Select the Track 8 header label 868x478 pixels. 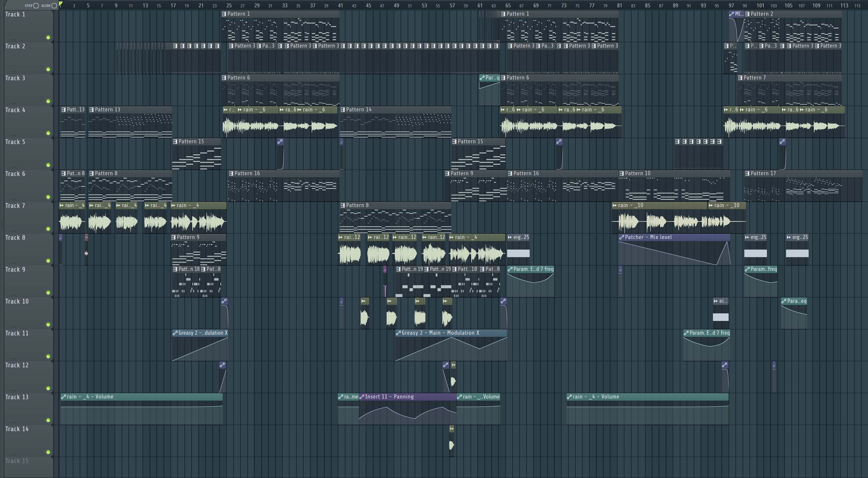click(15, 237)
